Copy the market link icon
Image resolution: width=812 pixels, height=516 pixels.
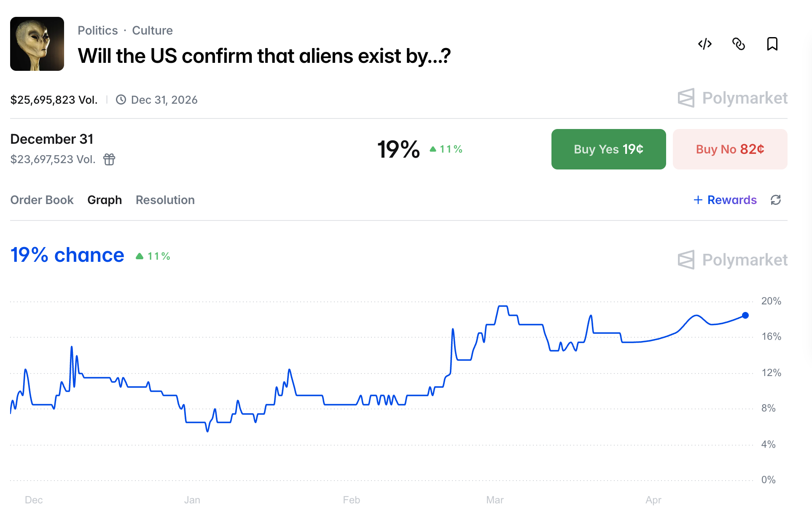point(738,44)
